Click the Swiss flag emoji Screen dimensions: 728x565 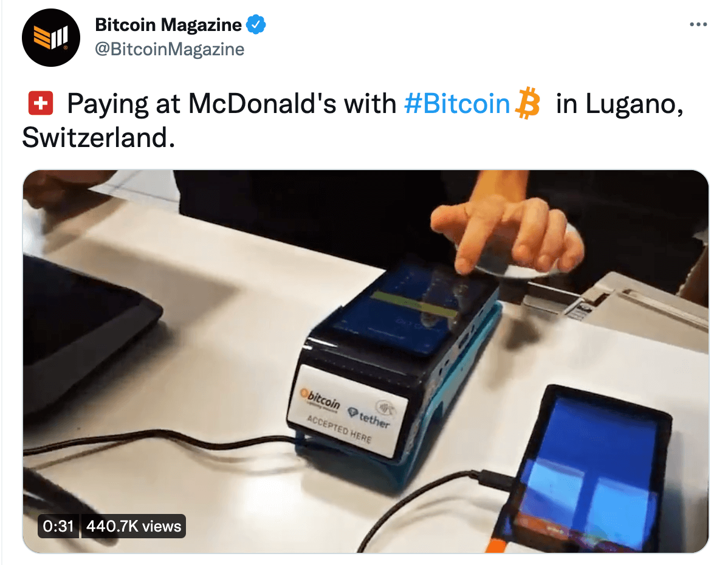(x=40, y=103)
